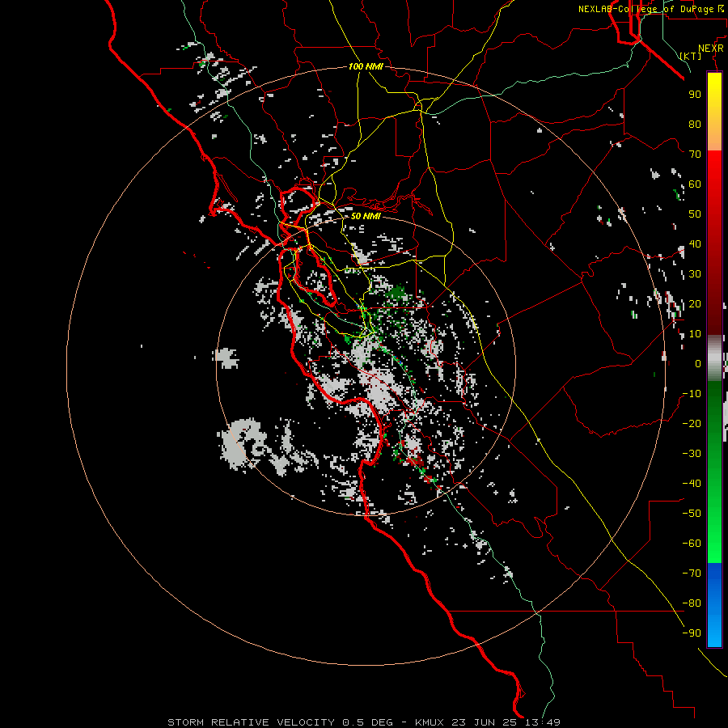Viewport: 728px width, 728px height.
Task: Select the 30 value on the velocity scale
Action: click(695, 274)
